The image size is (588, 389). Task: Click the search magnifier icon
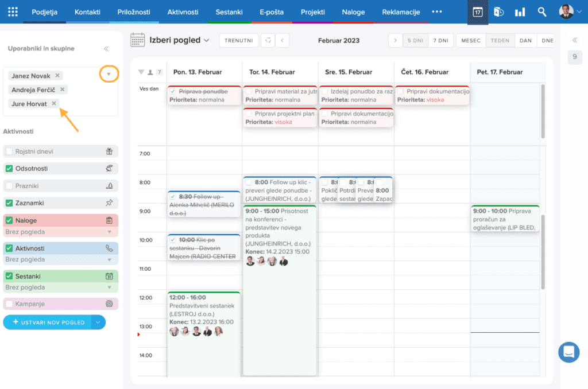coord(541,12)
